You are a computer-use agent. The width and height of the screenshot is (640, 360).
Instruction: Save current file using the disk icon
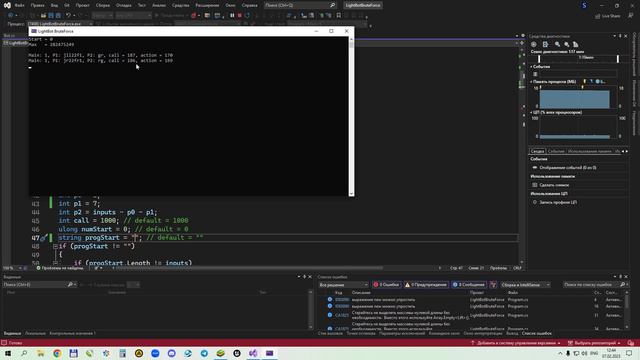click(51, 16)
